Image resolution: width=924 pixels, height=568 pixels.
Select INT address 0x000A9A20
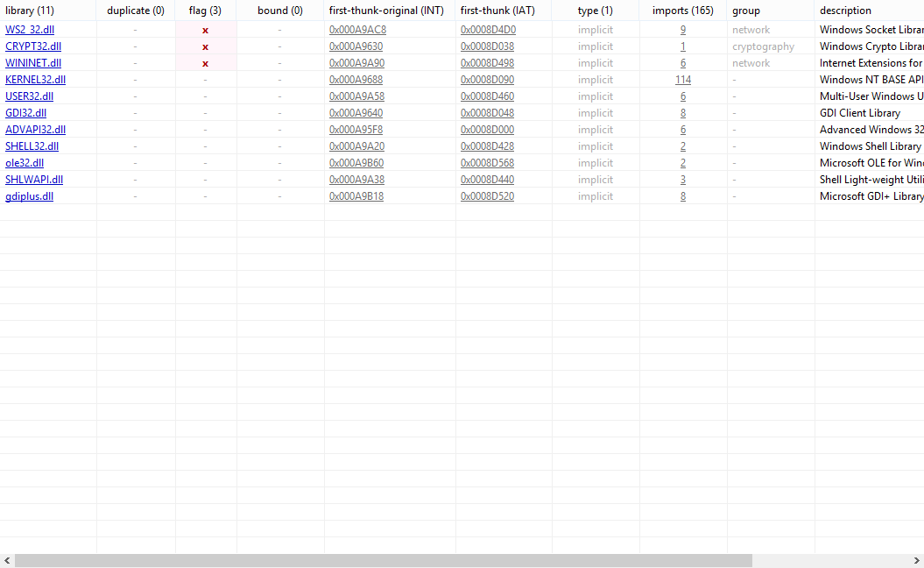tap(356, 146)
